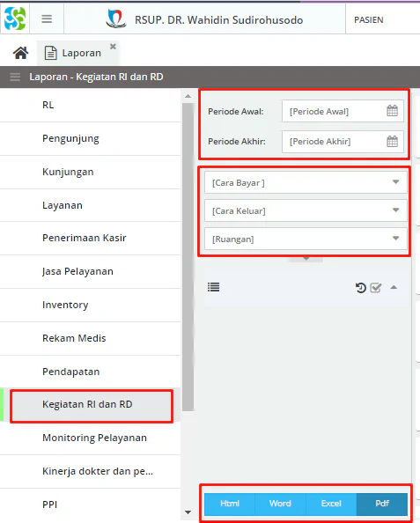Viewport: 420px width, 523px height.
Task: Click the list view icon
Action: (213, 287)
